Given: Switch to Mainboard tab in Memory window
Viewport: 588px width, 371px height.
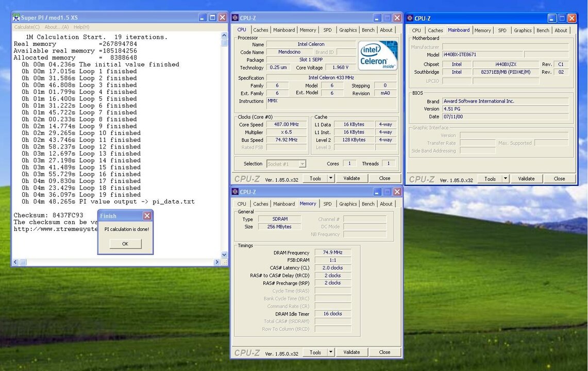Looking at the screenshot, I should point(284,204).
